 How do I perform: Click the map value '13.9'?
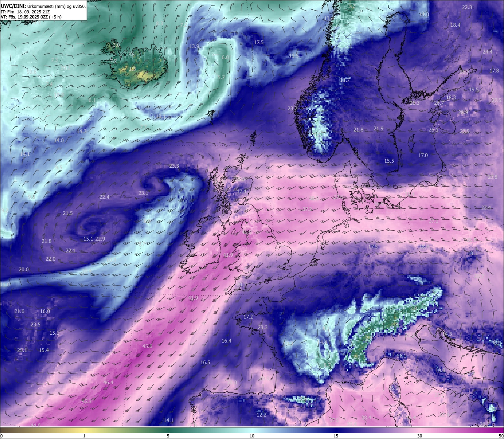194,46
